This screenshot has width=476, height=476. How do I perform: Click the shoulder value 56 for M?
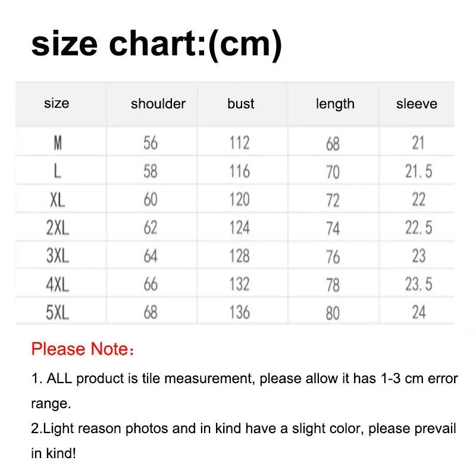(151, 143)
